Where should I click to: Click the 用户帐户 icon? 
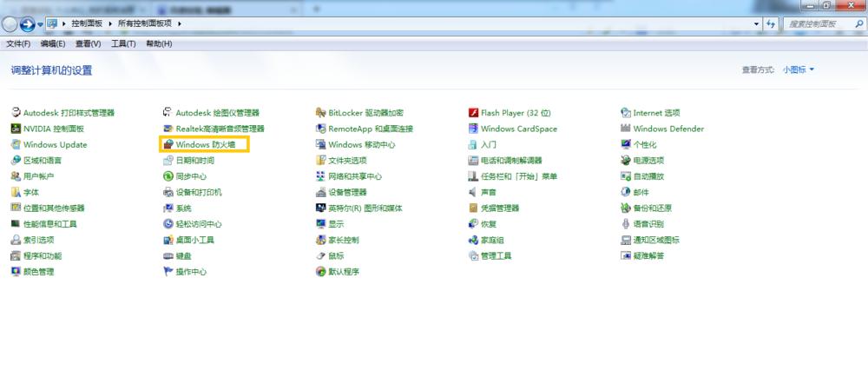point(16,176)
